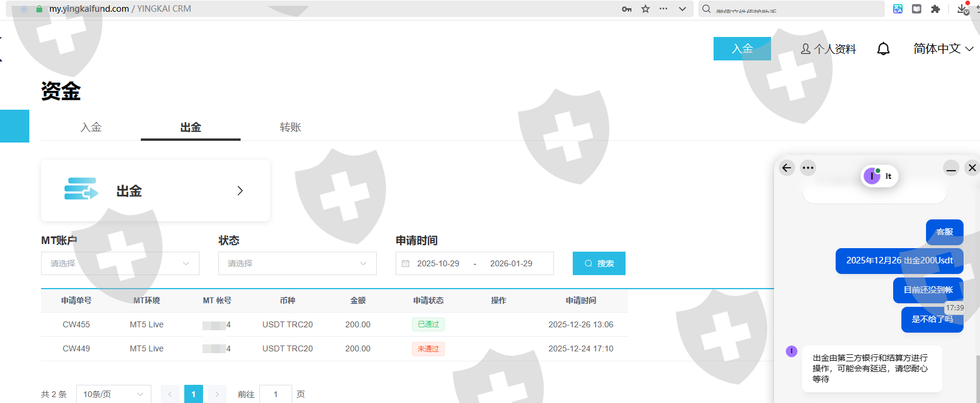Screen dimensions: 980x403
Task: Switch to the 入金 tab
Action: pyautogui.click(x=91, y=127)
